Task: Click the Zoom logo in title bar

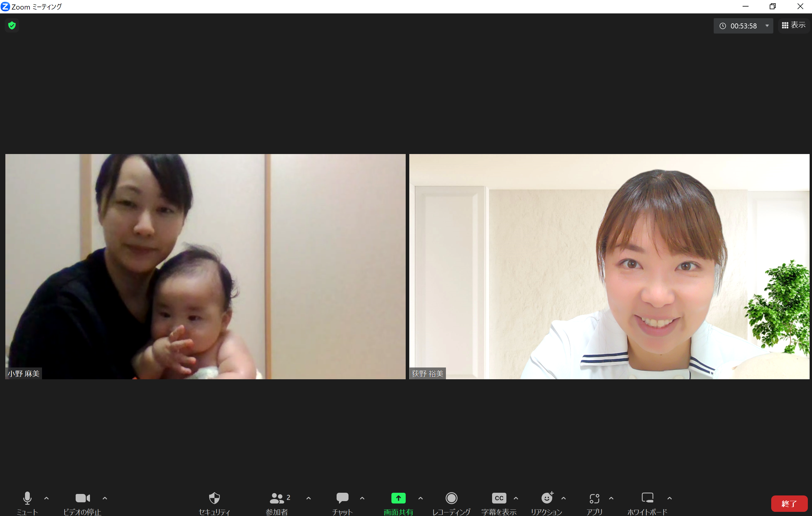Action: pos(5,7)
